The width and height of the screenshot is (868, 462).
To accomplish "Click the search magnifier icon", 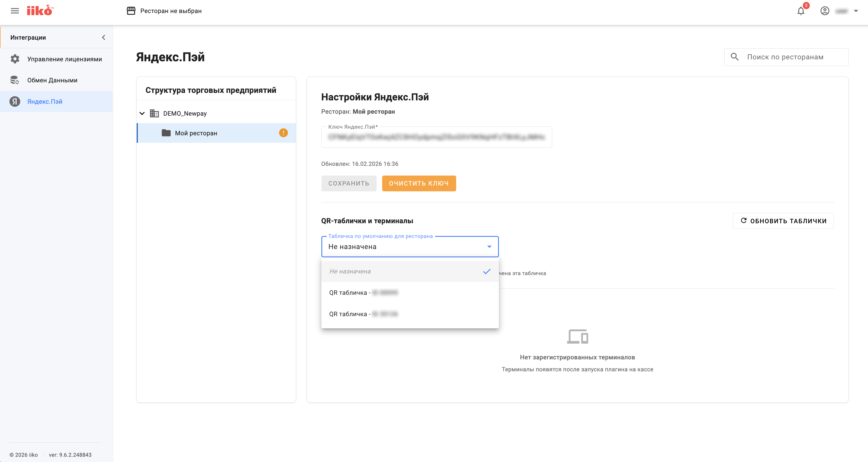I will [735, 57].
